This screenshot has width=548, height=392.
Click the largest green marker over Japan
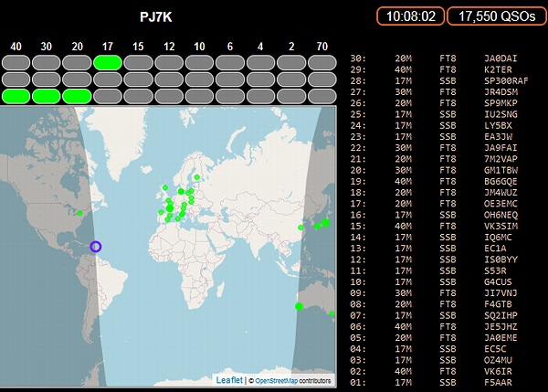coord(325,223)
